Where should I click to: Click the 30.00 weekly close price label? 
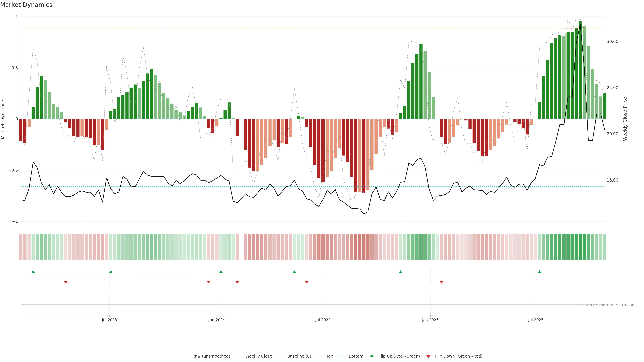(x=612, y=41)
